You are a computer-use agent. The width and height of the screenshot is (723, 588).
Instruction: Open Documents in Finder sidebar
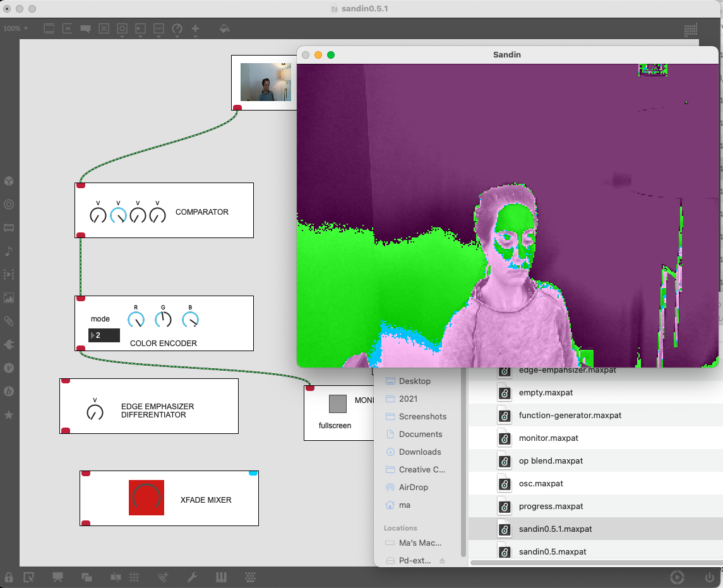(420, 434)
